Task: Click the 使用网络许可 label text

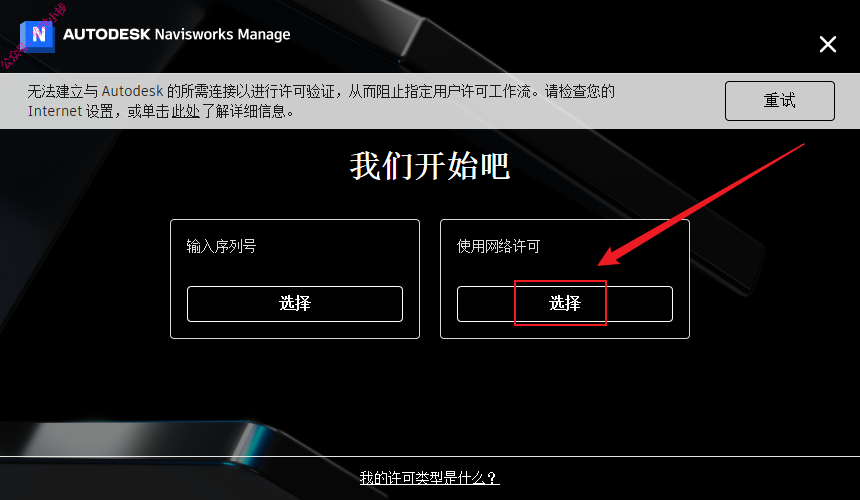Action: pyautogui.click(x=499, y=246)
